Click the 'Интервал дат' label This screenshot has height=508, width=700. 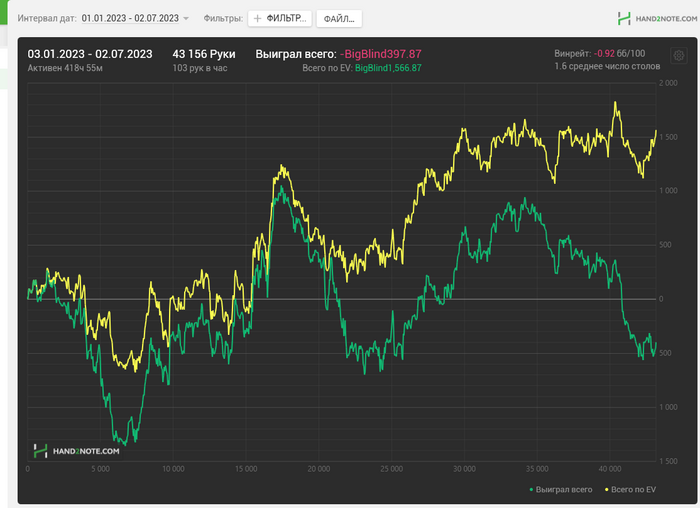[47, 18]
